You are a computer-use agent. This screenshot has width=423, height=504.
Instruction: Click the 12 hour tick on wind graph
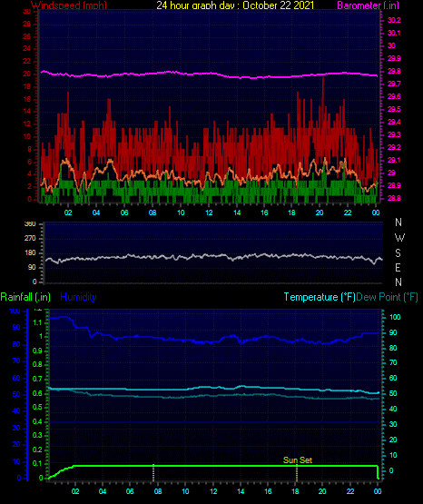pyautogui.click(x=209, y=212)
